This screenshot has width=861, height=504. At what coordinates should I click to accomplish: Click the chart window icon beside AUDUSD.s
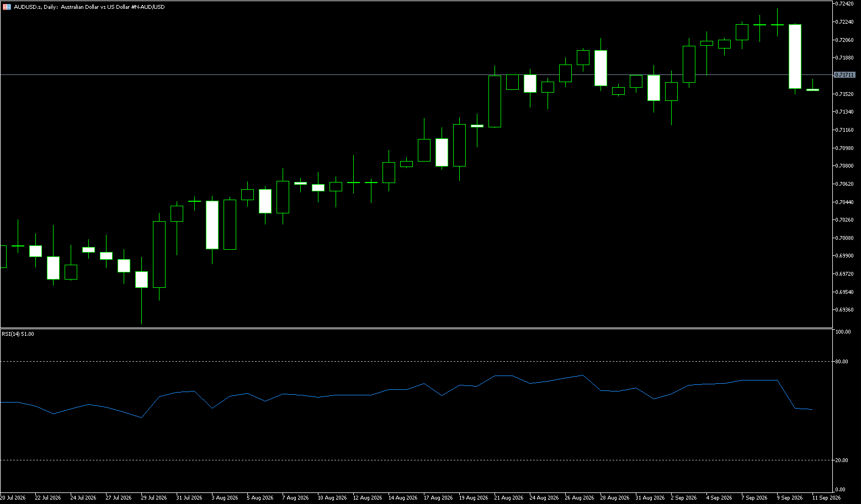(x=7, y=7)
